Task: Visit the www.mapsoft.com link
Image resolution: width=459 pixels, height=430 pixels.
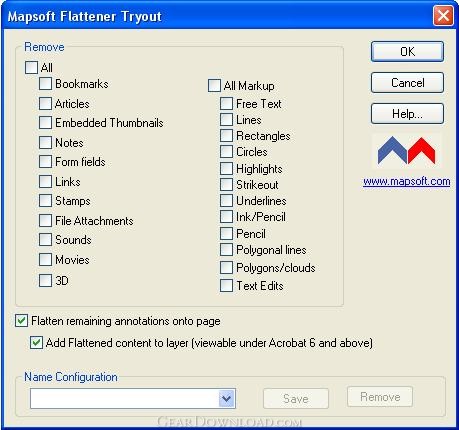Action: tap(407, 181)
